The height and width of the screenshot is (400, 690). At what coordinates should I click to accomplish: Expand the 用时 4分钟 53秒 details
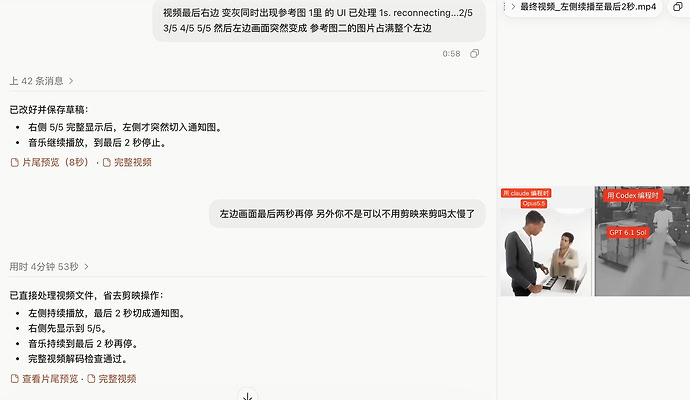pyautogui.click(x=49, y=267)
